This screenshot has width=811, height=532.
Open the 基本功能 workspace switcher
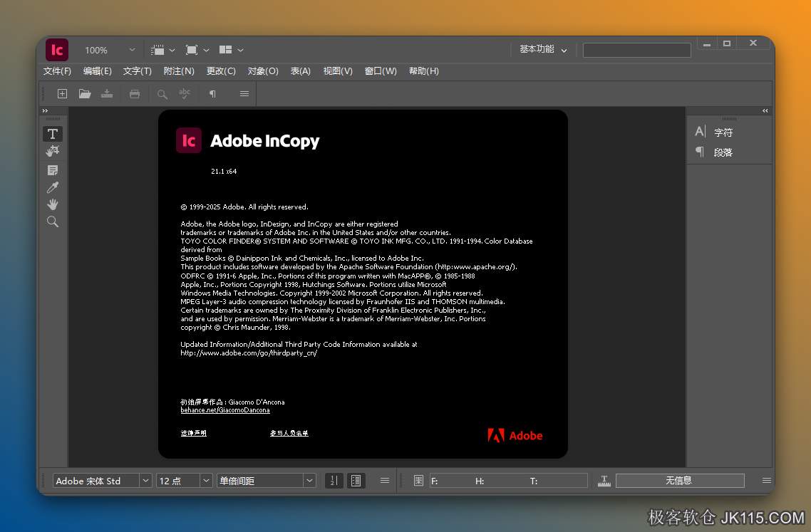point(543,49)
